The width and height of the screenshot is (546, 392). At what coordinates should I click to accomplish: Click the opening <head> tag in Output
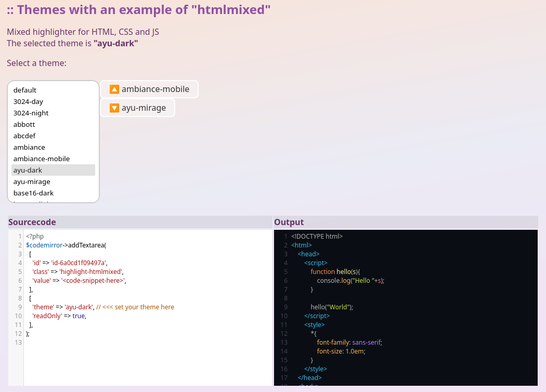308,254
